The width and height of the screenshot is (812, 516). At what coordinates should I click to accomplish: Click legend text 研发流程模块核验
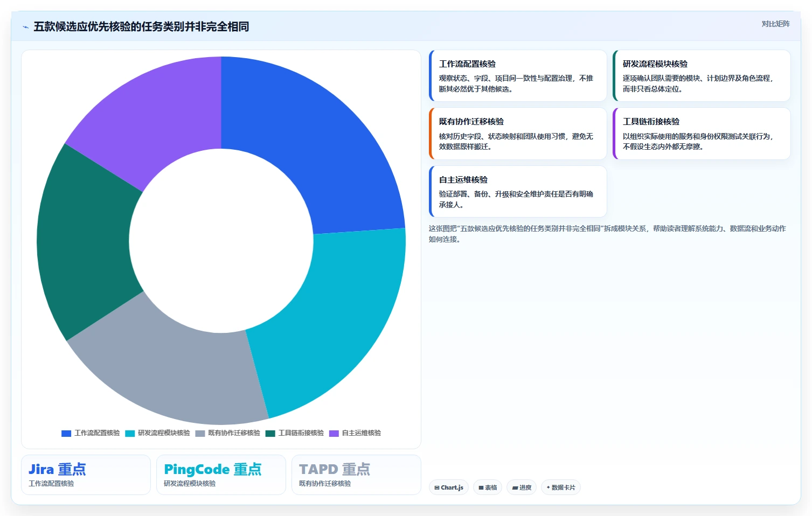(164, 433)
